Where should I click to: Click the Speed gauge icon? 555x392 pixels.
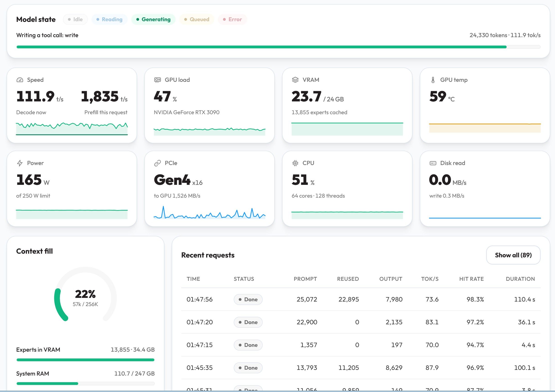[20, 80]
